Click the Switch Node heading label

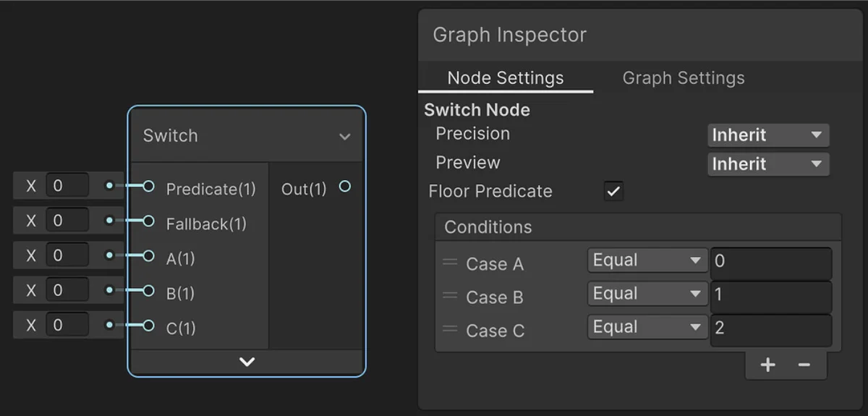point(477,110)
